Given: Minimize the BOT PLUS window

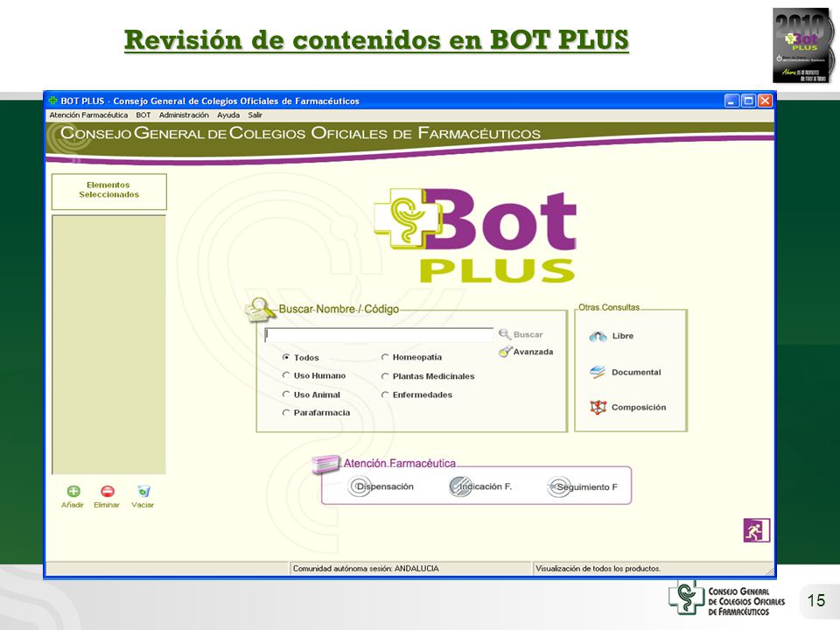Looking at the screenshot, I should click(x=731, y=101).
